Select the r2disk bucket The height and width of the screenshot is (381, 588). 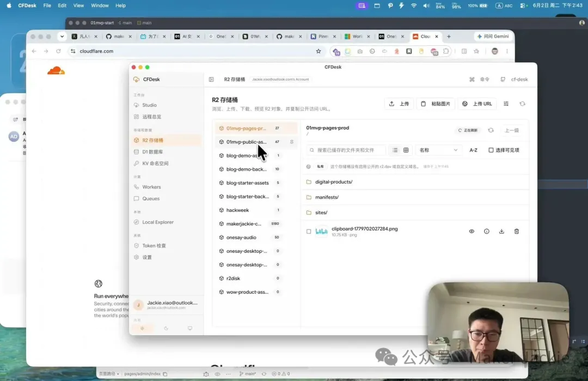256,279
